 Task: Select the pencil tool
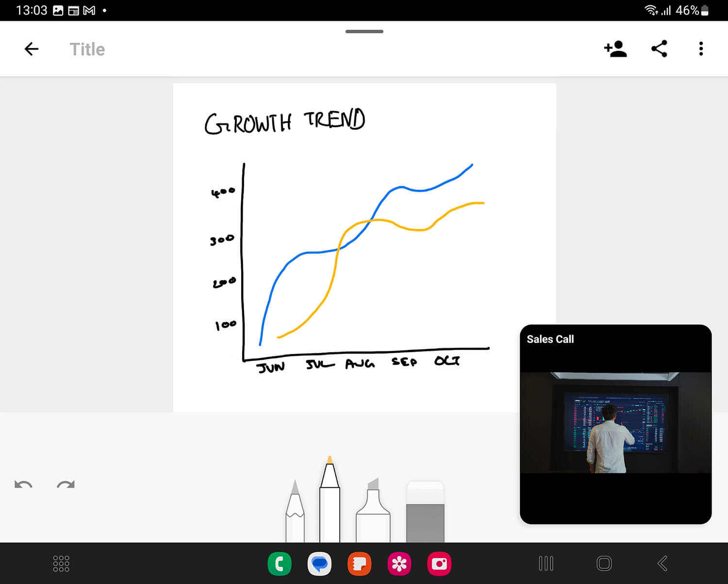[x=295, y=511]
